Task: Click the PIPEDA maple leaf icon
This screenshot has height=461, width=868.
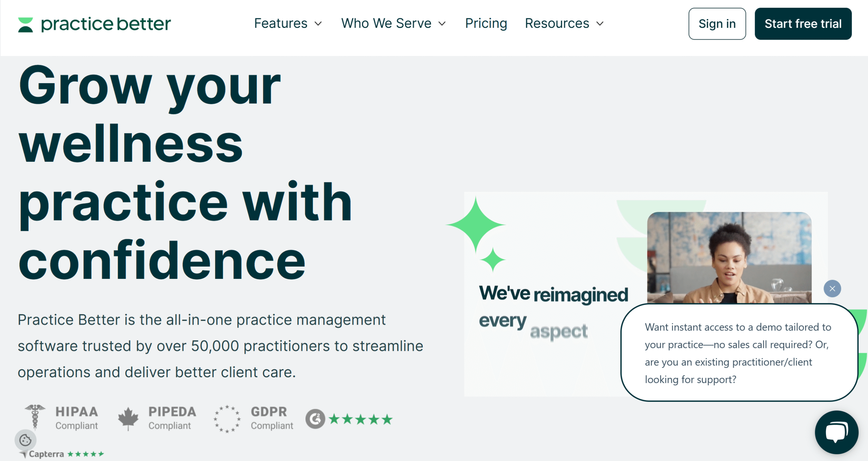Action: point(128,419)
